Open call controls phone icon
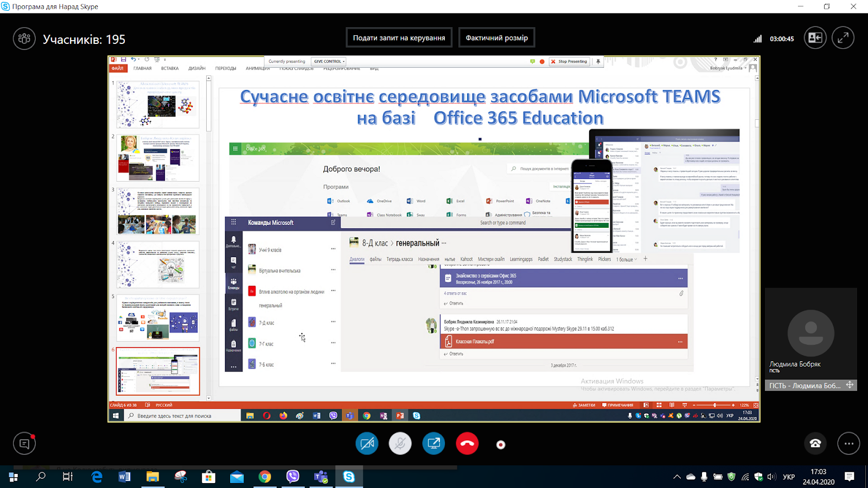 pyautogui.click(x=815, y=444)
